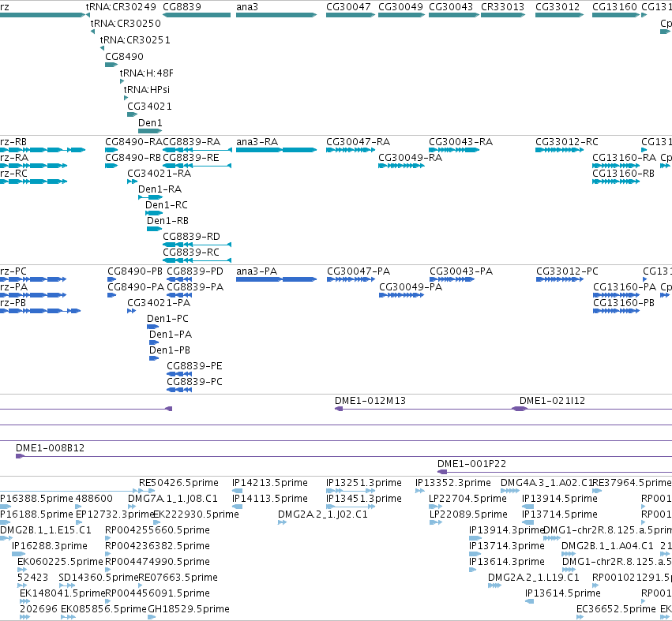The height and width of the screenshot is (621, 672).
Task: Select transcript CG30043-RA label
Action: tap(460, 142)
